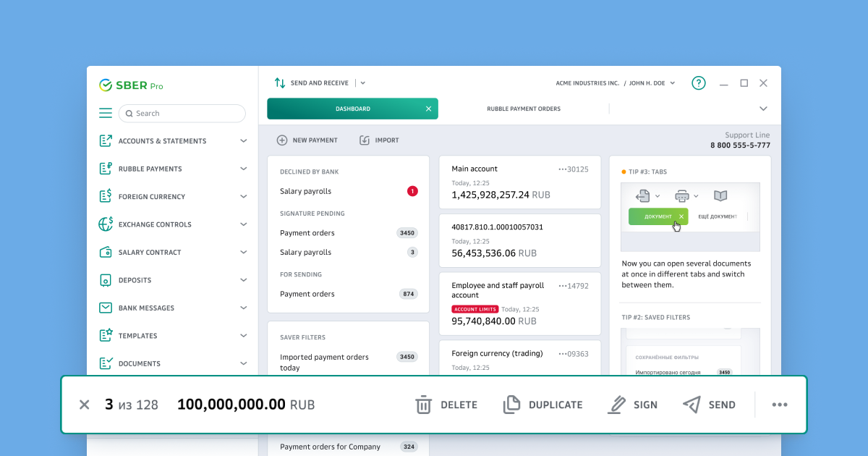Click the Sign pen icon
The image size is (868, 456).
point(616,405)
